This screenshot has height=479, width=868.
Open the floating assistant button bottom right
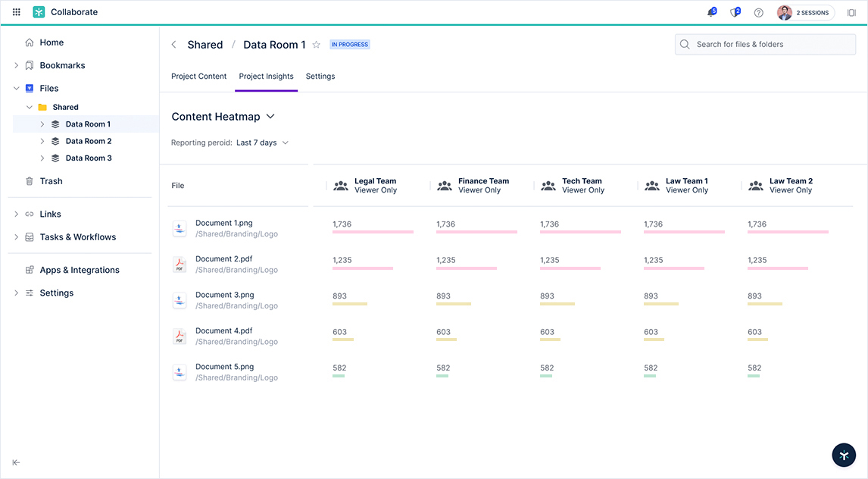[844, 454]
